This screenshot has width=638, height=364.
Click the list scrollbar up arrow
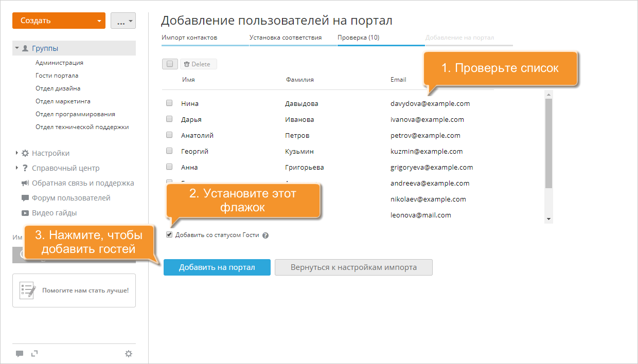pyautogui.click(x=548, y=95)
